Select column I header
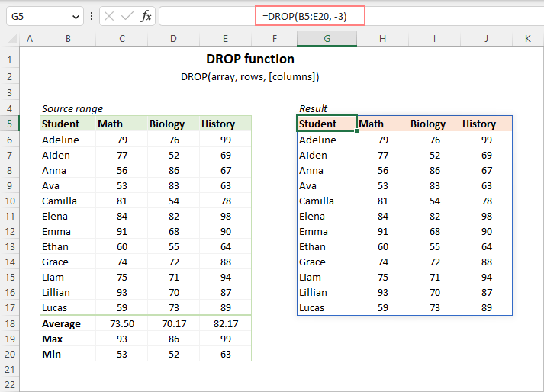The width and height of the screenshot is (544, 392). click(x=434, y=38)
